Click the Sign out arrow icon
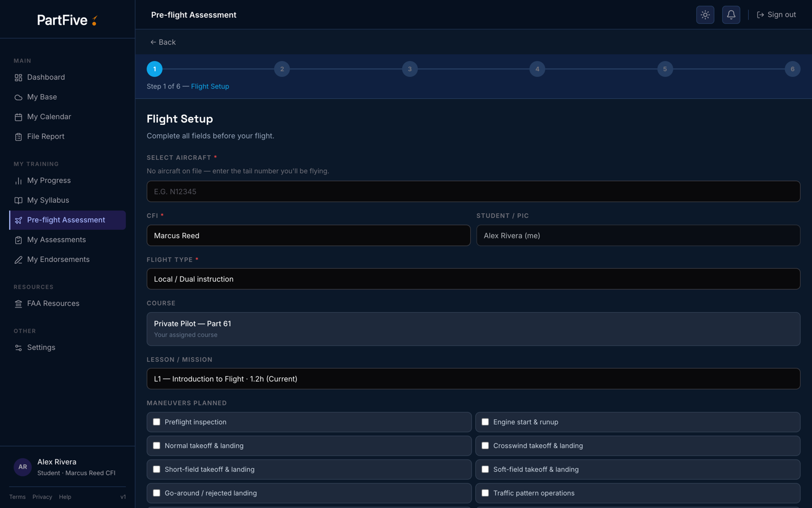The height and width of the screenshot is (508, 812). tap(760, 15)
